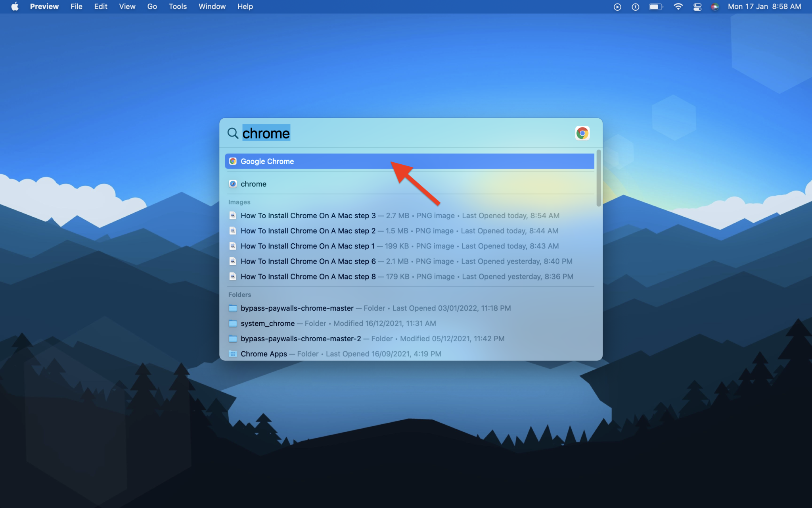Click the Images section header

point(239,202)
